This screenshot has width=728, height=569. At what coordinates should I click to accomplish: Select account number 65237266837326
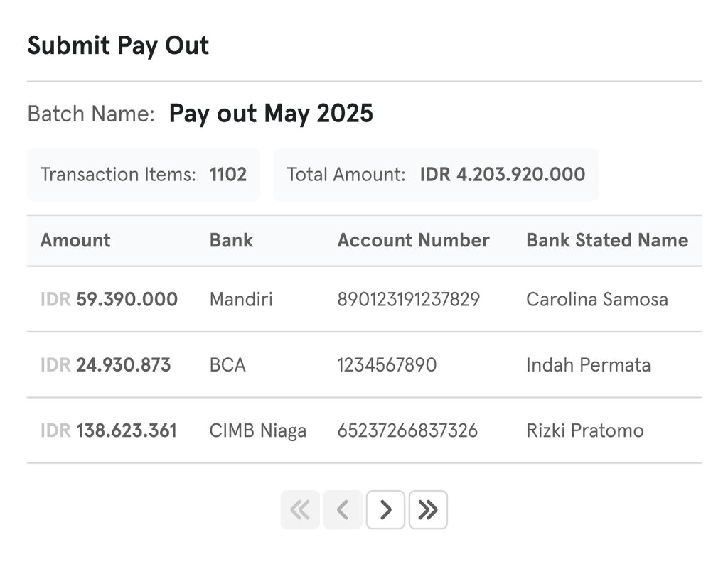point(407,430)
